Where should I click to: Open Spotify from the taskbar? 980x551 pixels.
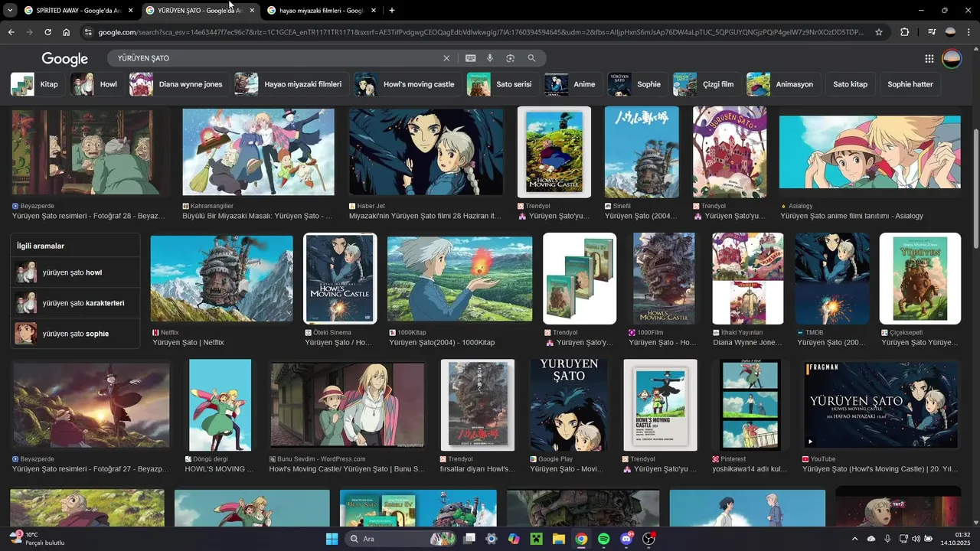click(603, 539)
